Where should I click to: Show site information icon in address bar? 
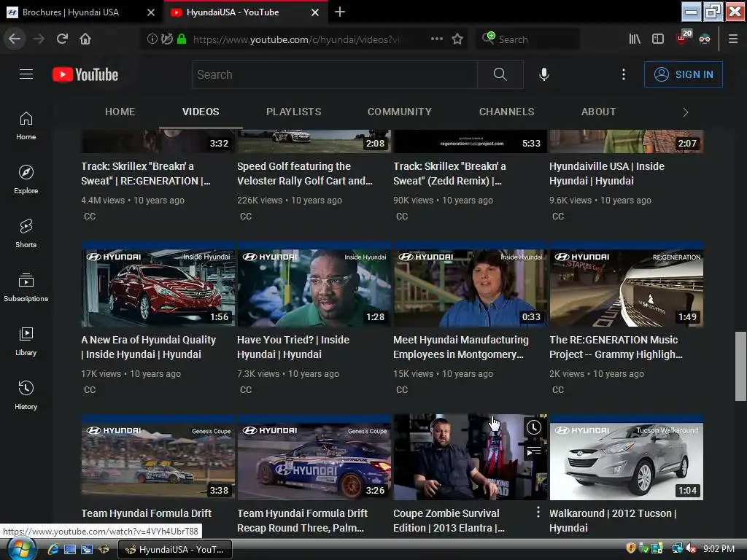point(152,39)
